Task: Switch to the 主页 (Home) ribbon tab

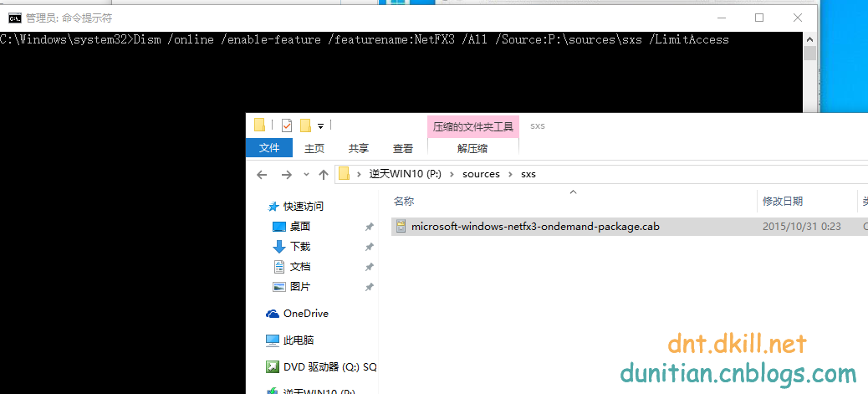Action: (314, 148)
